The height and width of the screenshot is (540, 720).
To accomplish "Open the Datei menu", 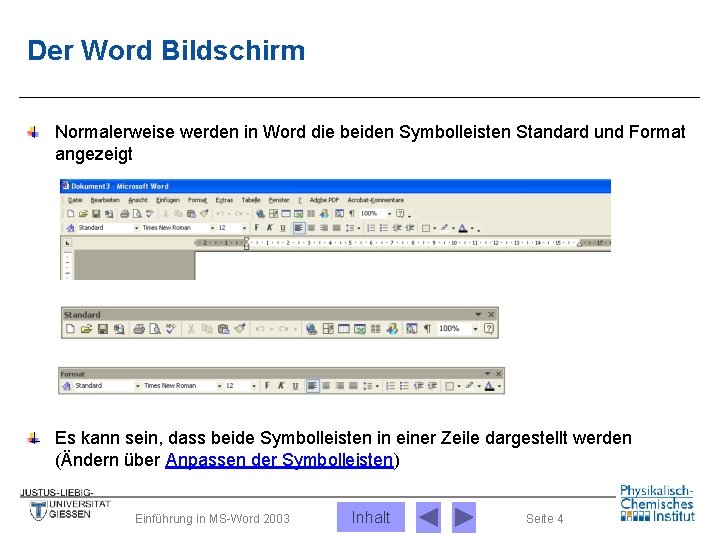I will [75, 200].
